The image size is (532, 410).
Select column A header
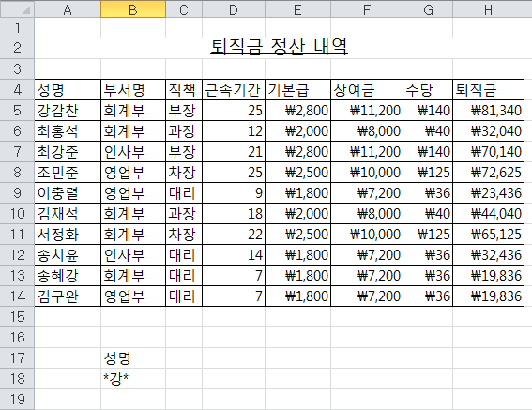point(68,8)
